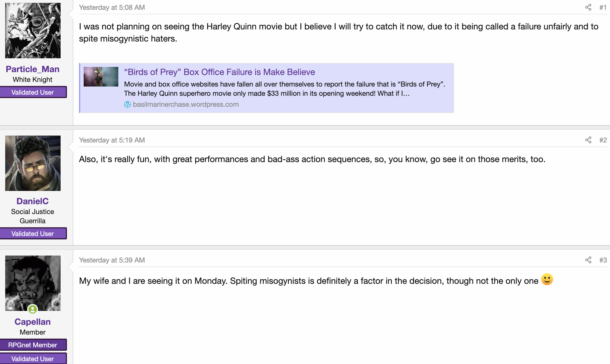The image size is (610, 364).
Task: Click the #3 post permalink number
Action: point(603,260)
